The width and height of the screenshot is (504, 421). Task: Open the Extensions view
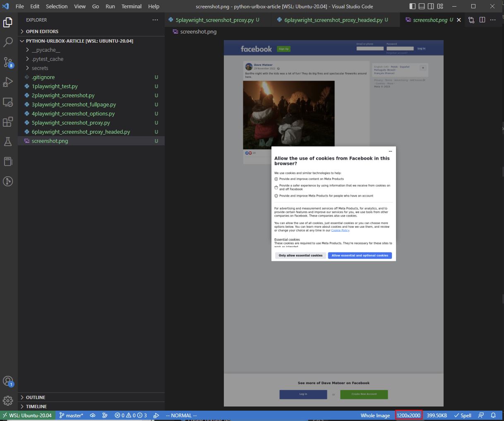coord(8,122)
